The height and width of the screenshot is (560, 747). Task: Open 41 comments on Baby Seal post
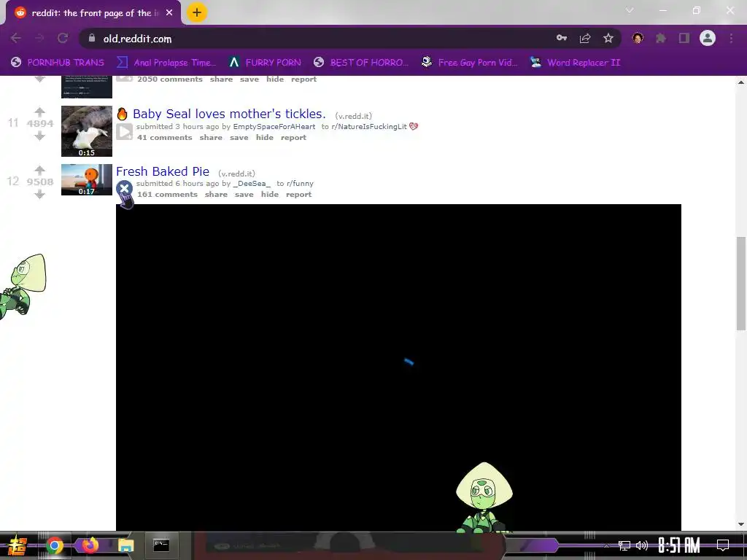[165, 138]
